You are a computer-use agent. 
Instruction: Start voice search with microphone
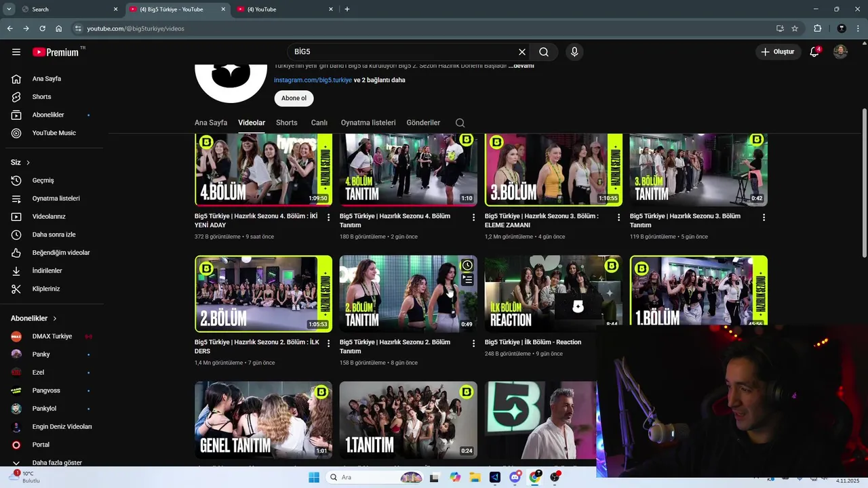(x=574, y=52)
